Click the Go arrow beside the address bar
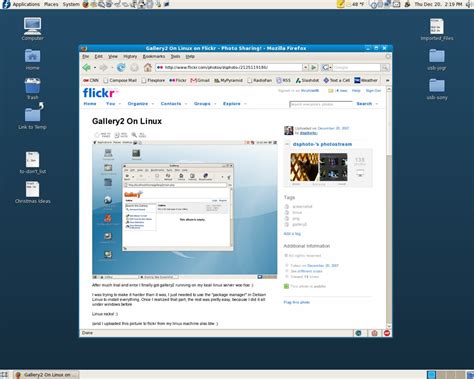The width and height of the screenshot is (474, 379). pyautogui.click(x=314, y=67)
